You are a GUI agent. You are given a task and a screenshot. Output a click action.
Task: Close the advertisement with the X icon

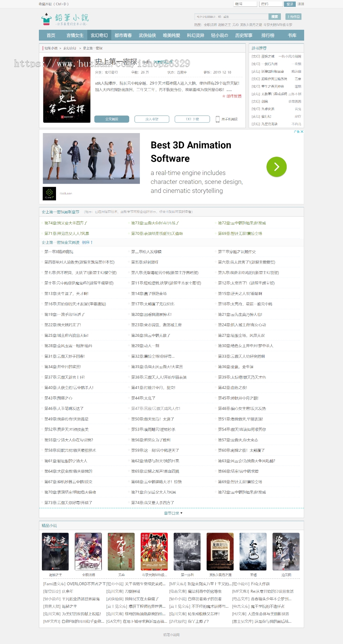point(302,132)
